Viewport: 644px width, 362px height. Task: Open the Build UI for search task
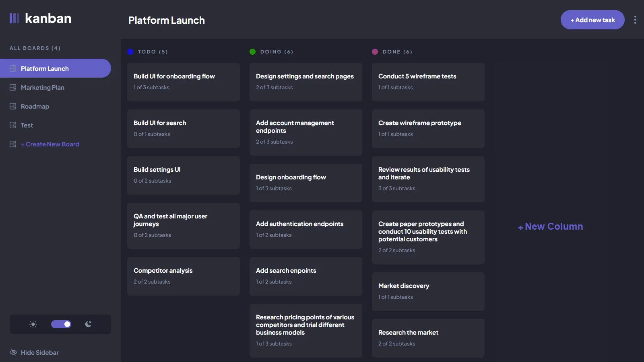(x=183, y=128)
